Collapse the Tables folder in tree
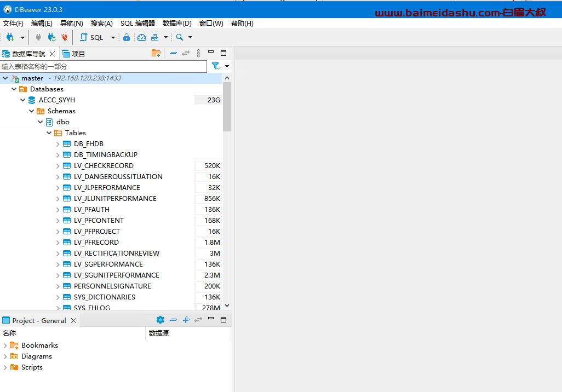Screen dimensions: 562x392 [49, 133]
